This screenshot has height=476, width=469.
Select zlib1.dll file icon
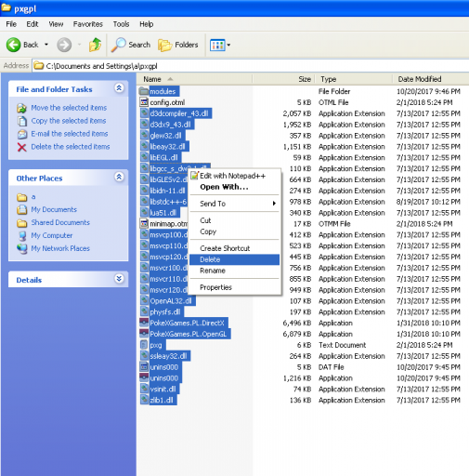144,400
